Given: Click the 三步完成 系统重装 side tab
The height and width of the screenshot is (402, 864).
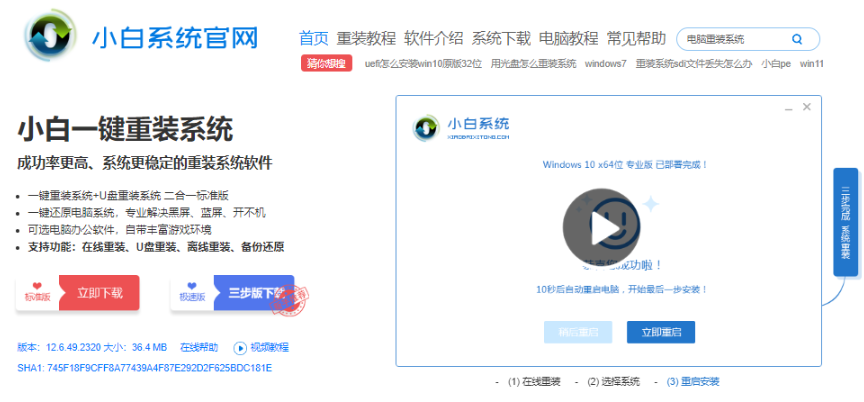Looking at the screenshot, I should coord(845,222).
